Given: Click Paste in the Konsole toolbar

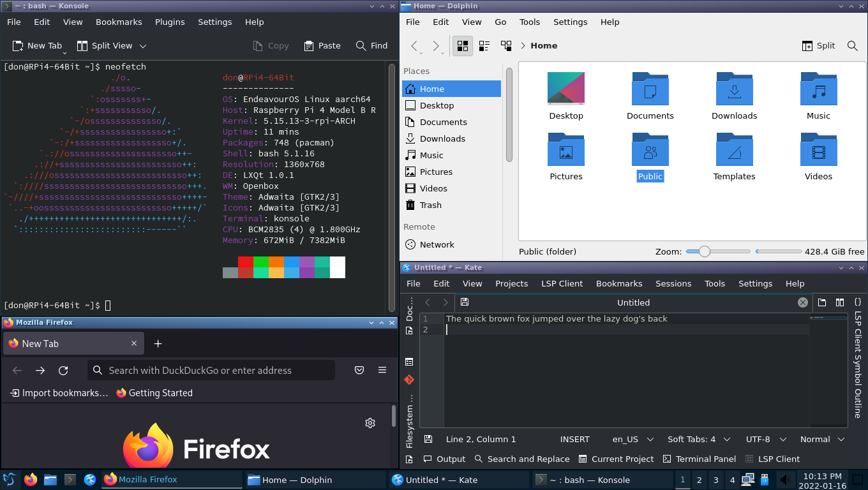Looking at the screenshot, I should coord(322,46).
